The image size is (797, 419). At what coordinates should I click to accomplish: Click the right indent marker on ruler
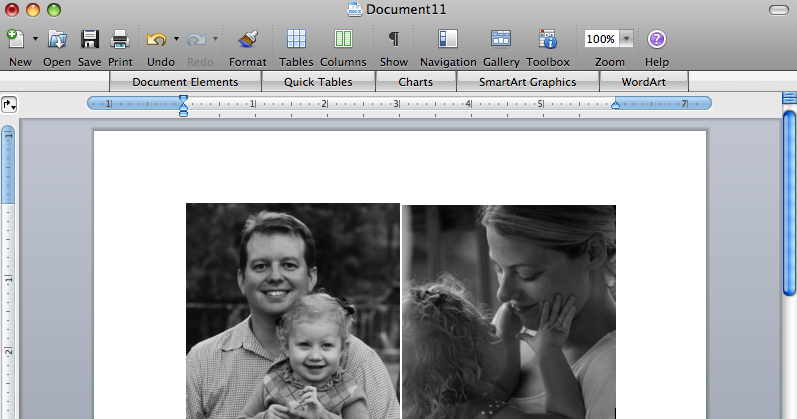coord(615,105)
